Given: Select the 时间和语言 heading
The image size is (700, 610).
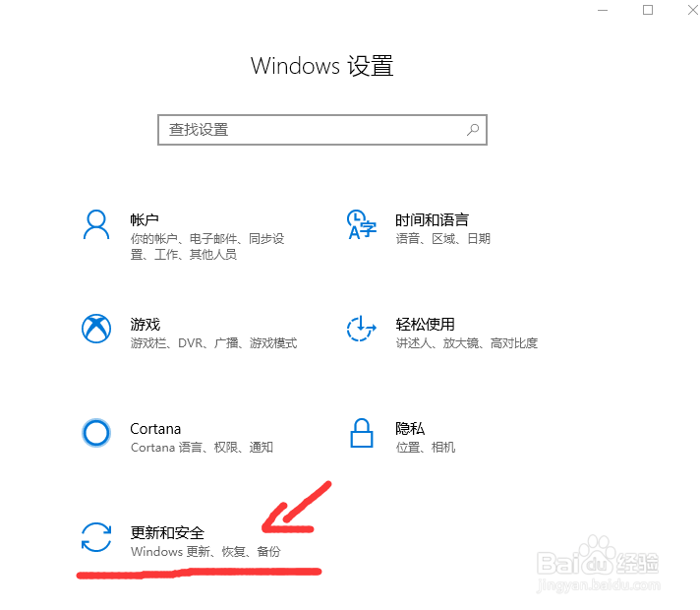Looking at the screenshot, I should click(x=432, y=219).
